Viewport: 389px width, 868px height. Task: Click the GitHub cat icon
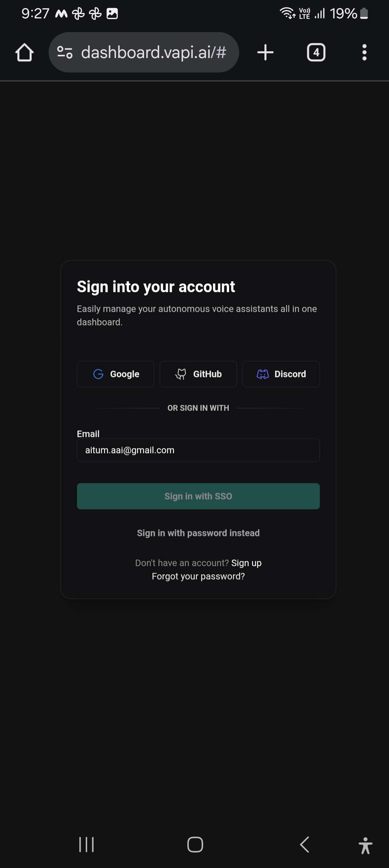181,374
